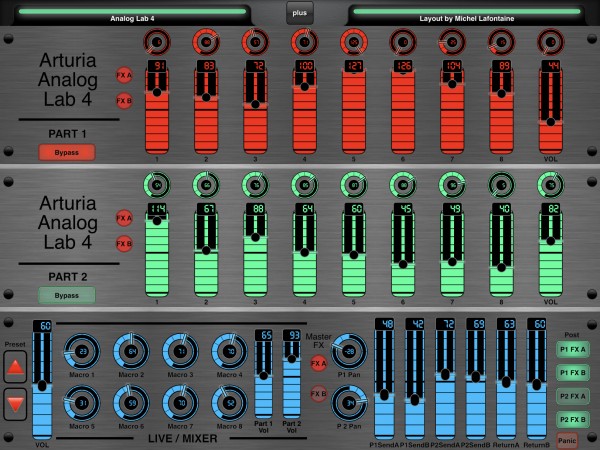Click the P1 Pan knob
This screenshot has width=600, height=450.
(349, 351)
